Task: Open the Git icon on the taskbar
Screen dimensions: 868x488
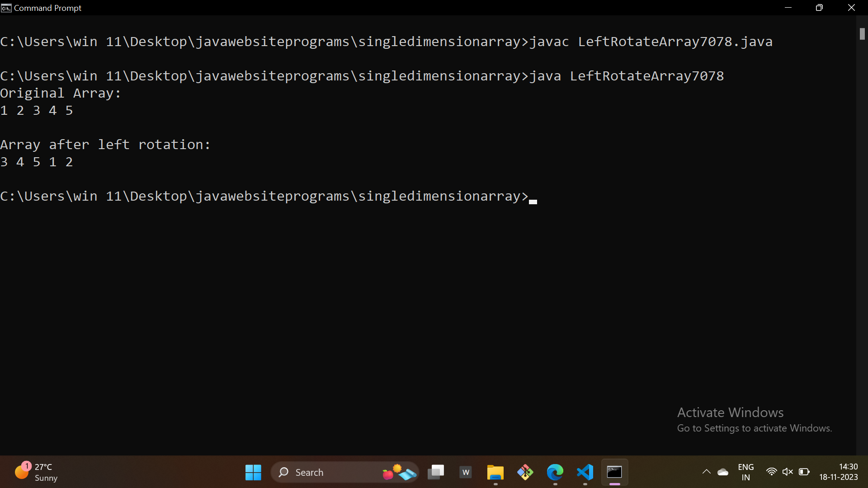Action: [525, 472]
